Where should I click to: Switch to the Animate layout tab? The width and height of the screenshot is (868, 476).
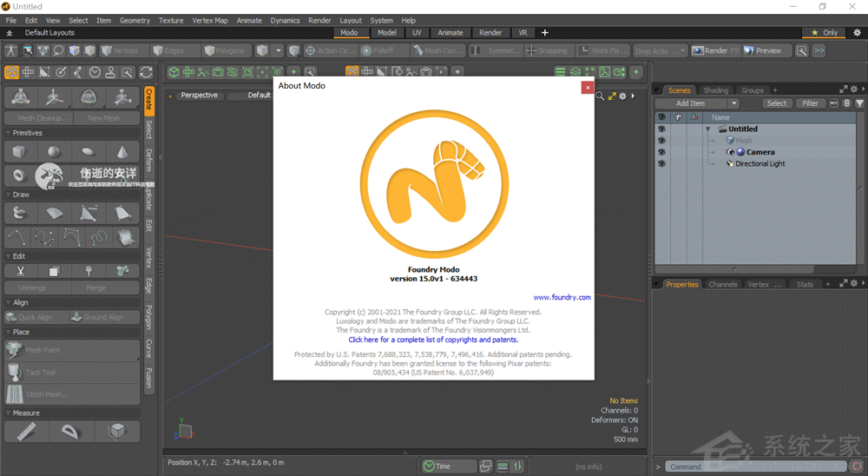pos(450,33)
